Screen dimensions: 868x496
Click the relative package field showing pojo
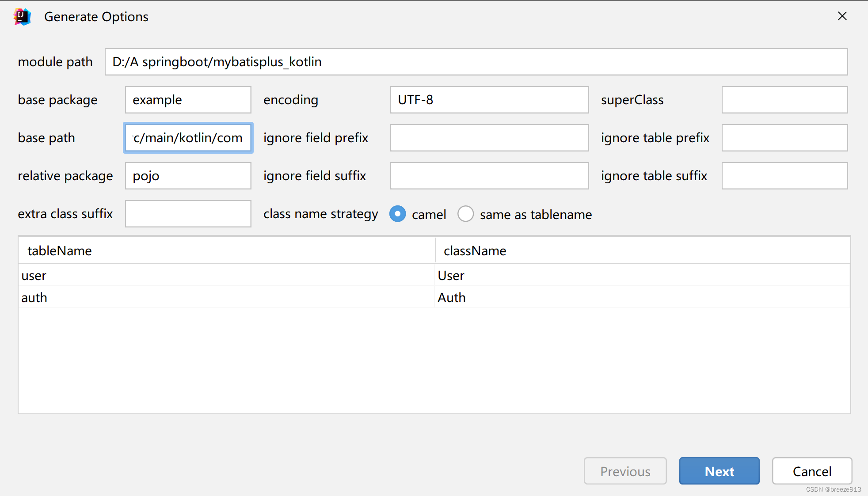tap(187, 175)
